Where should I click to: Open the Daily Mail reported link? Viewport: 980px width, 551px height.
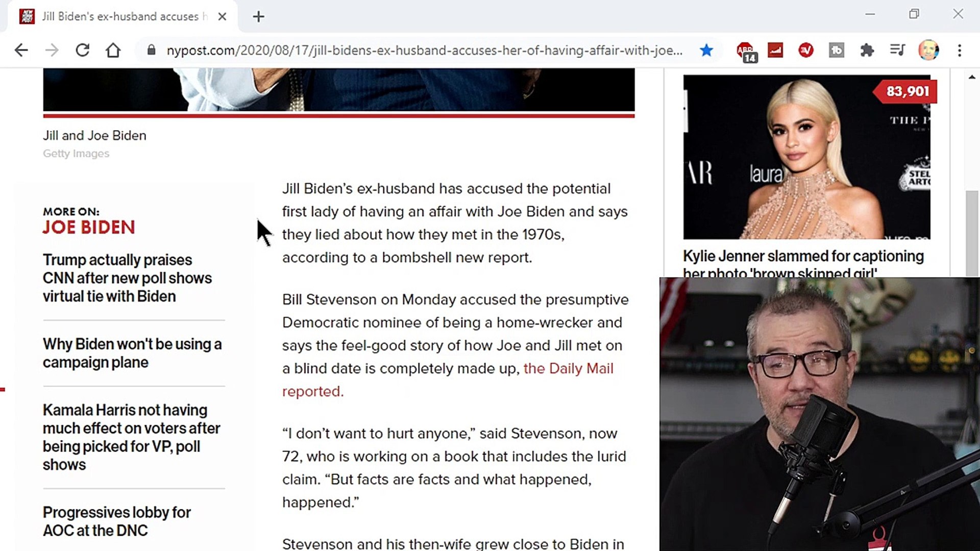point(448,380)
